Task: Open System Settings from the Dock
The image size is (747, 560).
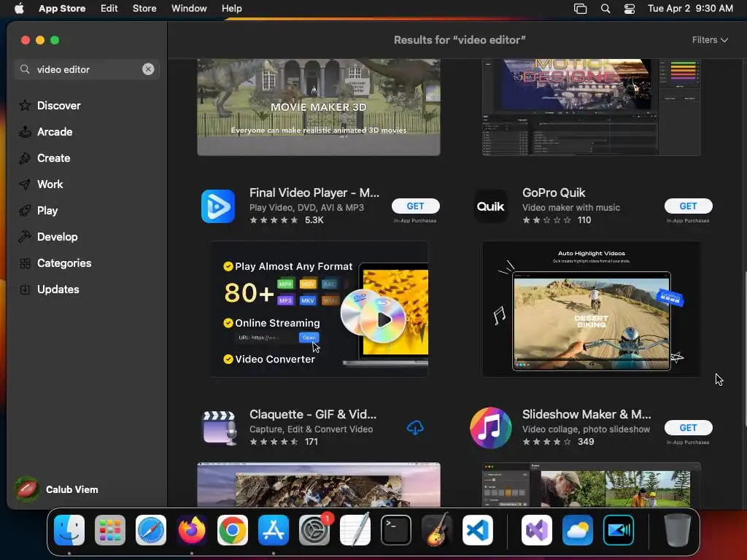Action: (314, 530)
